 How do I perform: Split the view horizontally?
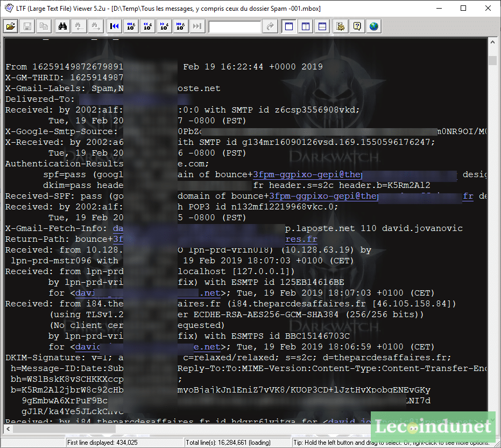tap(322, 26)
